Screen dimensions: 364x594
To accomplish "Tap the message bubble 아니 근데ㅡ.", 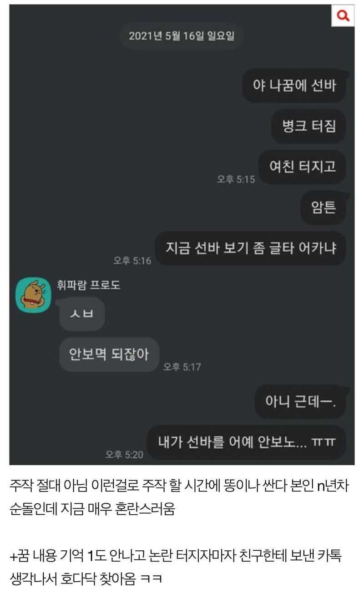I will (301, 402).
